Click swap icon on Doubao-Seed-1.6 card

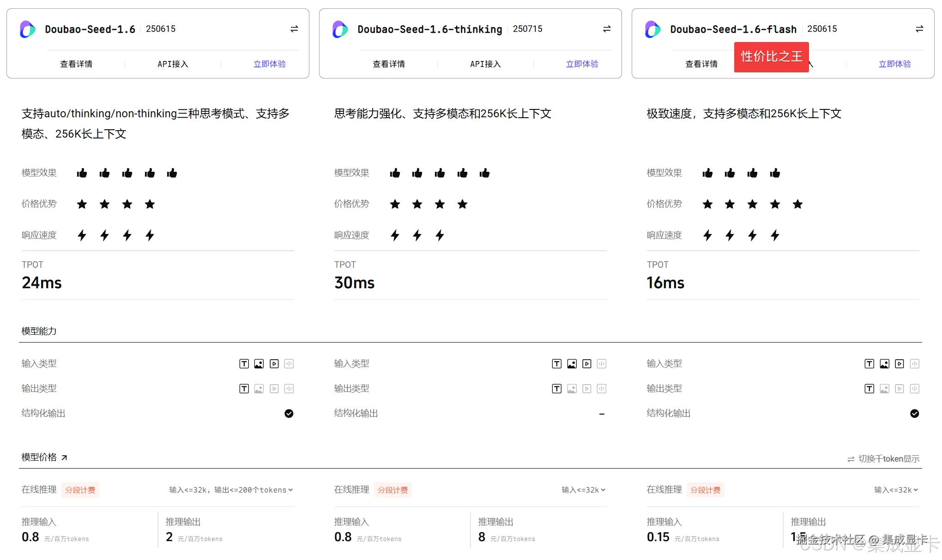click(294, 29)
